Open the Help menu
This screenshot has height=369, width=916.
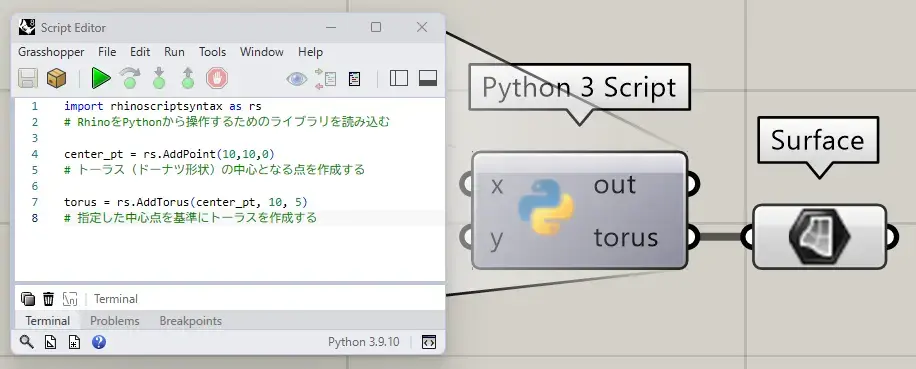310,52
